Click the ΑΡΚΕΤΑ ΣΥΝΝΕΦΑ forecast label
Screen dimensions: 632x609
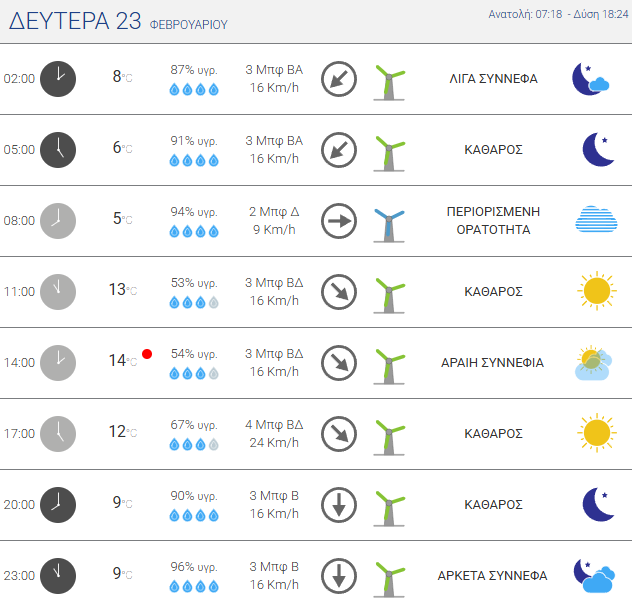click(x=493, y=576)
